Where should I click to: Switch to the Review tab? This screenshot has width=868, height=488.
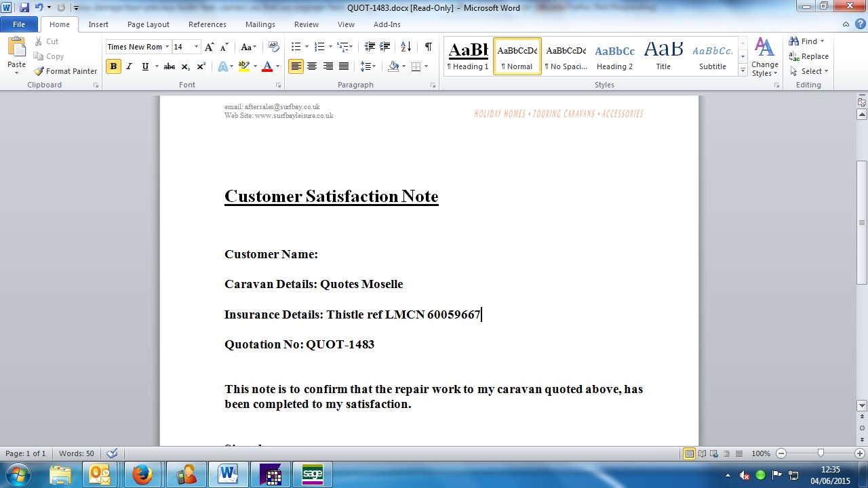click(307, 24)
